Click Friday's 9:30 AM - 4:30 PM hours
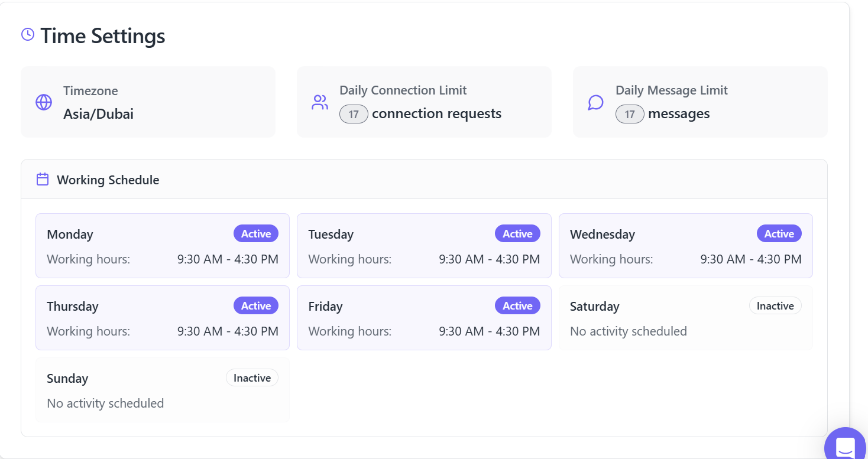Image resolution: width=868 pixels, height=459 pixels. point(489,331)
